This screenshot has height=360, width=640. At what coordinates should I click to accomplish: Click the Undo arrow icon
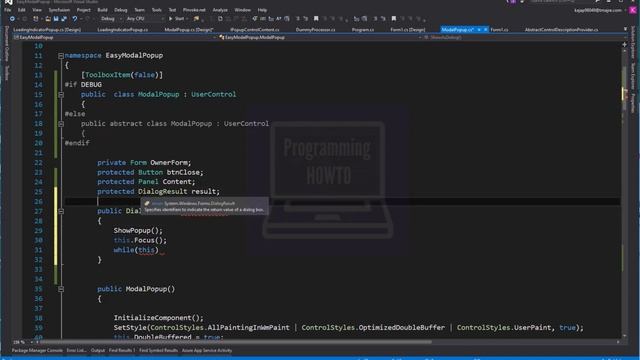tap(74, 19)
